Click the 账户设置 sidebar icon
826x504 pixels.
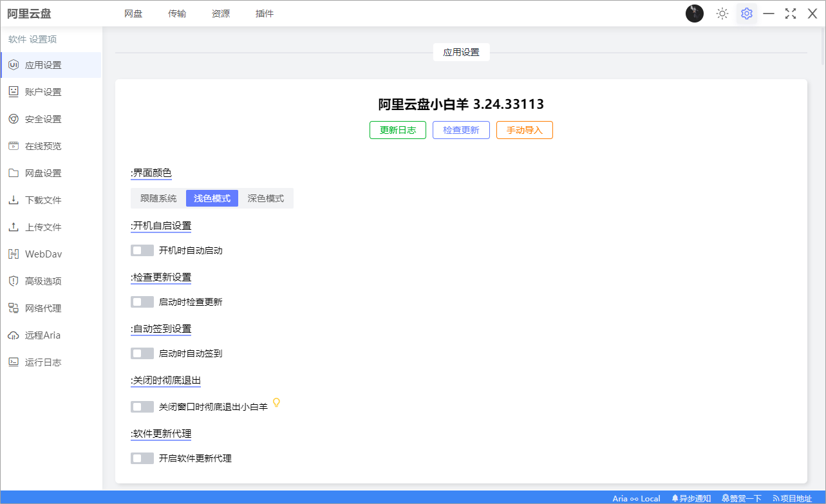(14, 92)
